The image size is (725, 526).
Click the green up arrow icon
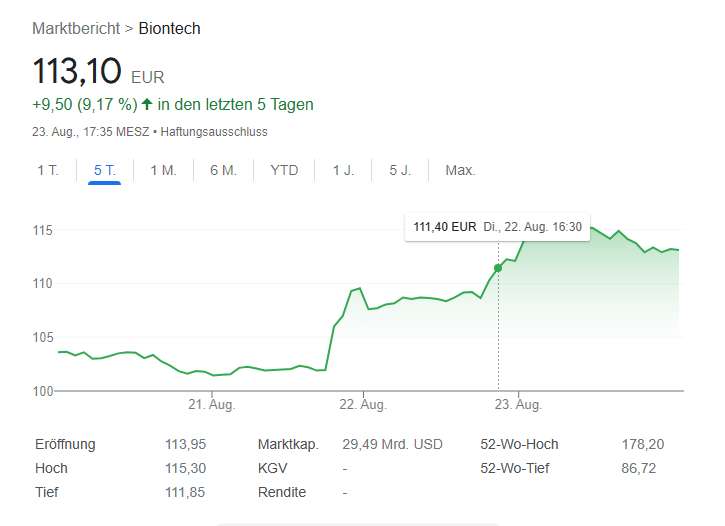(x=147, y=104)
